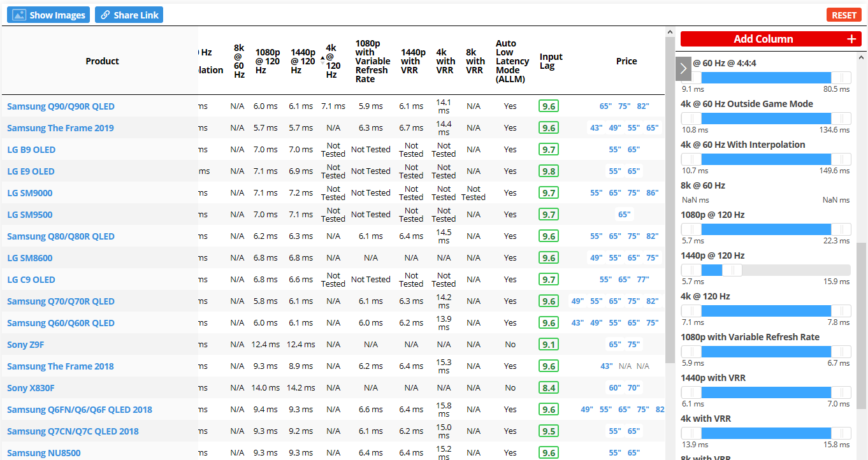
Task: Sort by the Price column header
Action: tap(626, 61)
